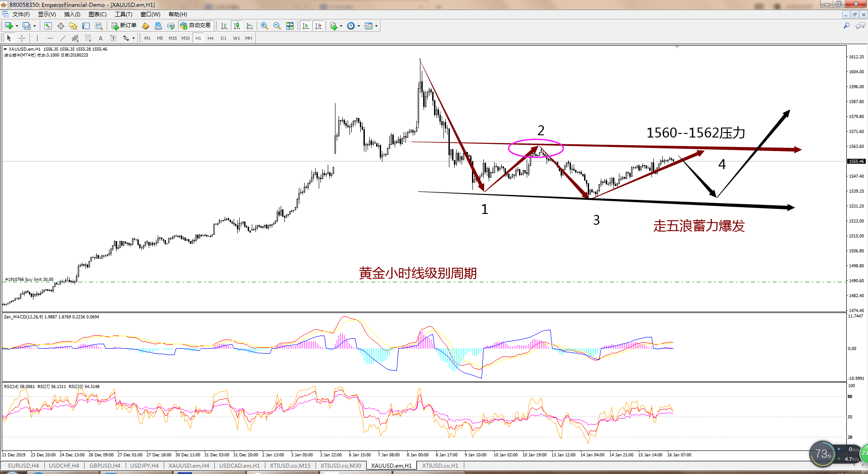This screenshot has height=474, width=868.
Task: Open the 插入(I) menu
Action: pyautogui.click(x=72, y=14)
